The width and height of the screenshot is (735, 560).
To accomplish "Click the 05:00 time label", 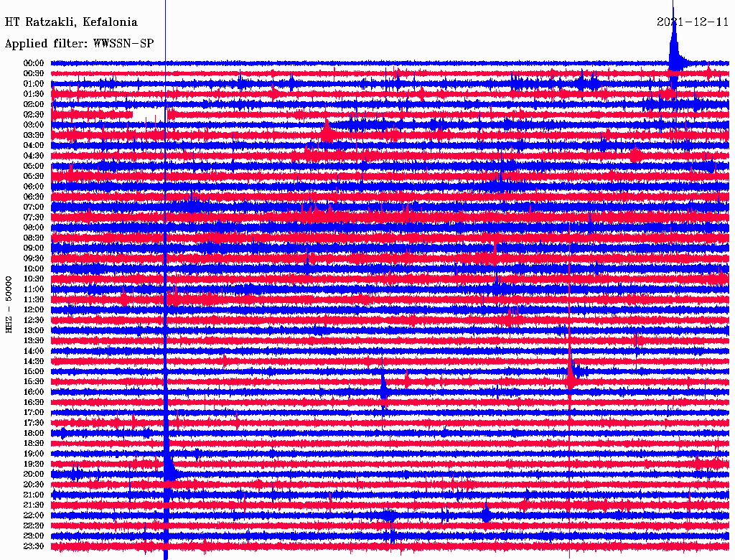I will point(34,166).
